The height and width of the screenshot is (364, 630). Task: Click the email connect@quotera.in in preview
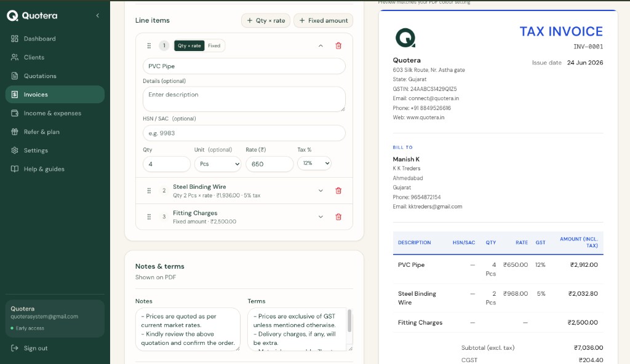434,98
